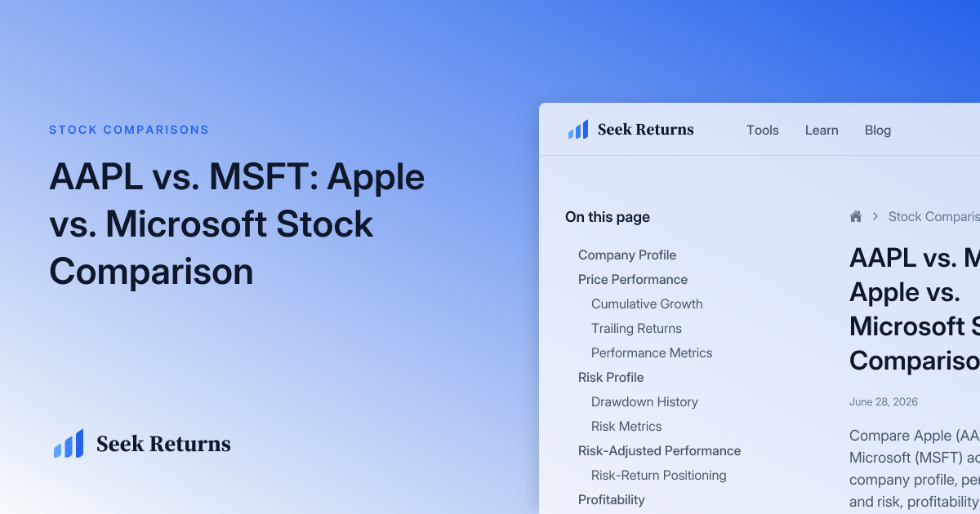Click the large AAPL vs. MSFT banner title
The image size is (980, 514).
coord(237,224)
